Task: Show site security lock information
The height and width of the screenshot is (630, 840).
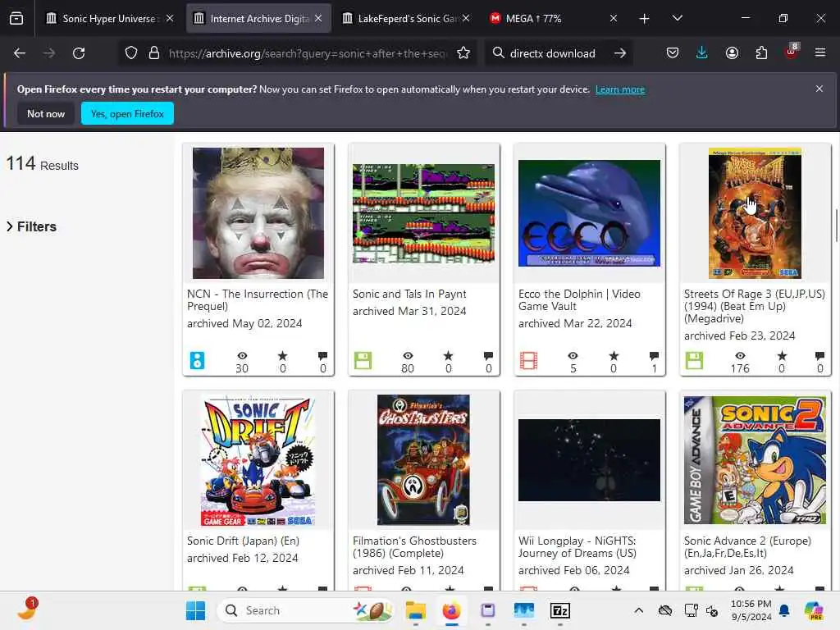Action: tap(154, 53)
